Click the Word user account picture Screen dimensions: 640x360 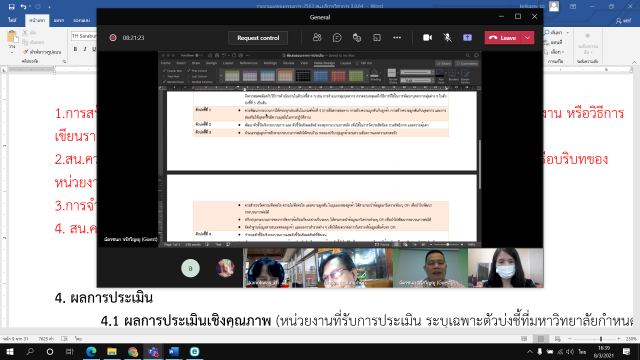[554, 6]
